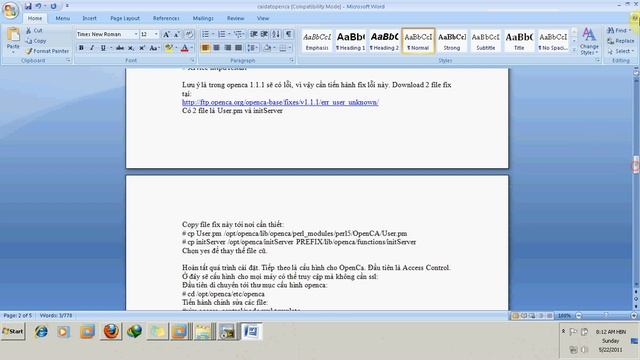Launch Internet Explorer from the taskbar
Viewport: 640px width, 360px height.
pyautogui.click(x=41, y=331)
